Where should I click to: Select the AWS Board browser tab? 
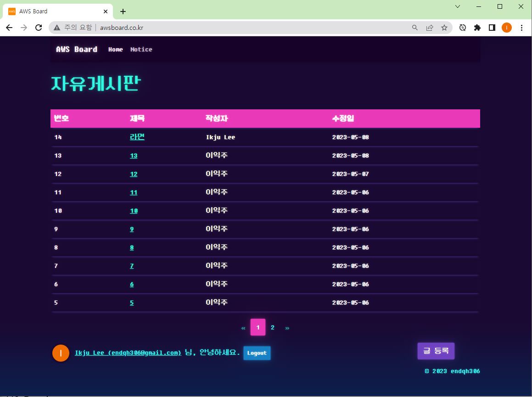pyautogui.click(x=58, y=11)
